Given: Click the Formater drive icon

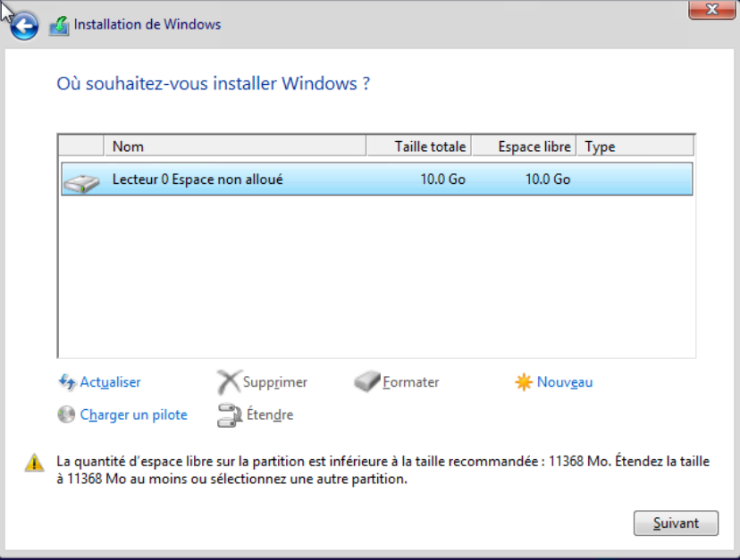Looking at the screenshot, I should point(367,382).
